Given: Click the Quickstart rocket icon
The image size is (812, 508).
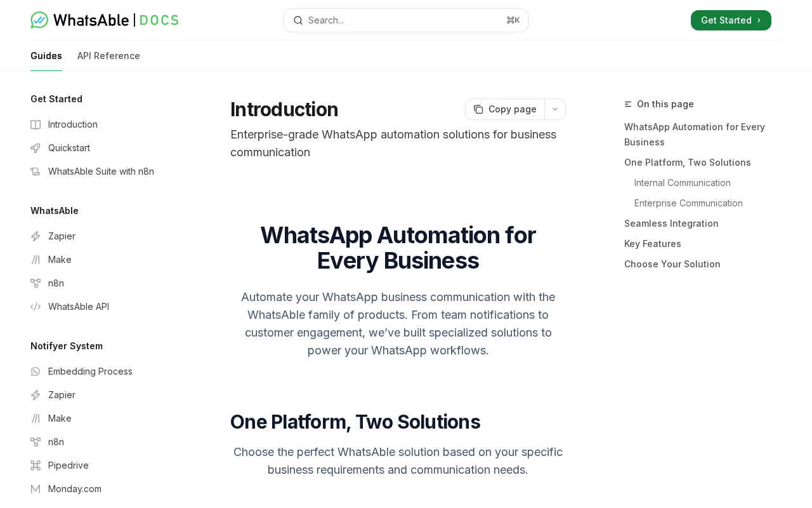Looking at the screenshot, I should pyautogui.click(x=36, y=148).
